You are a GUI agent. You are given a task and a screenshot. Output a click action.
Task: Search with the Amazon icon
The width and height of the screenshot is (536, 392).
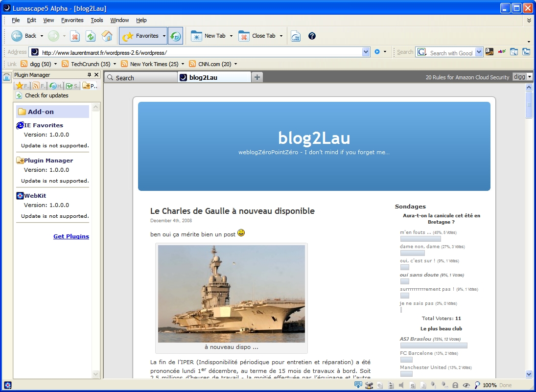489,52
